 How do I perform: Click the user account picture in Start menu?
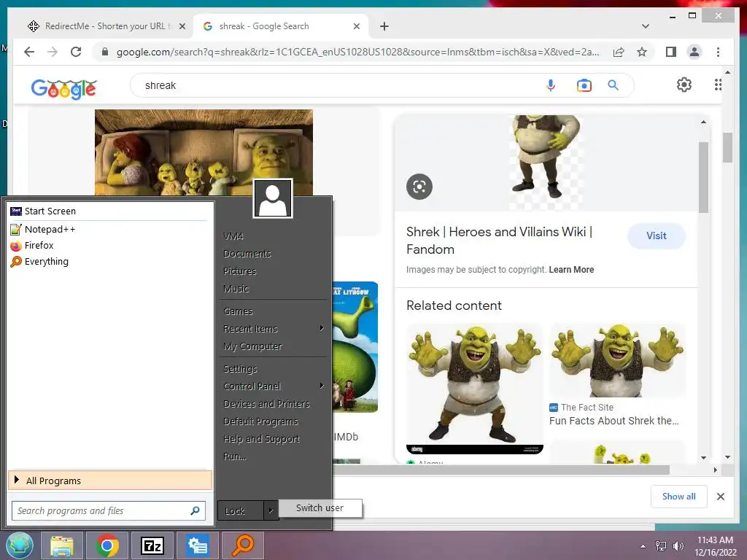pyautogui.click(x=273, y=198)
